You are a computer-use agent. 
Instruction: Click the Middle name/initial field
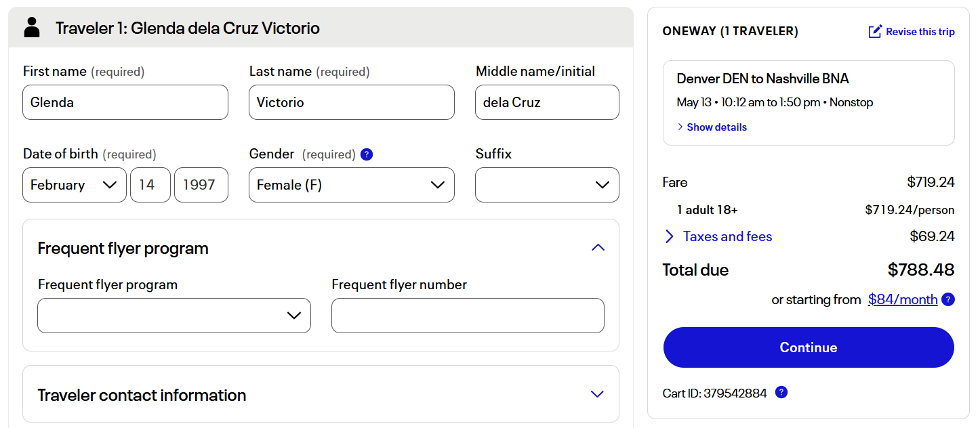547,102
